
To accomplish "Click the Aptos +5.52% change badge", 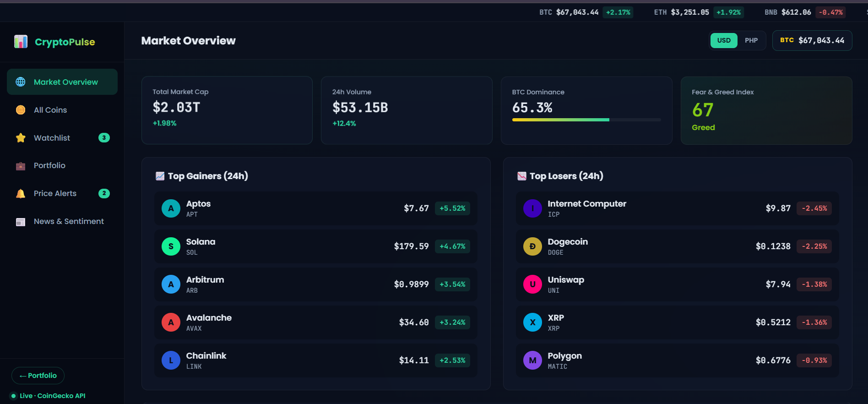I will (x=452, y=208).
